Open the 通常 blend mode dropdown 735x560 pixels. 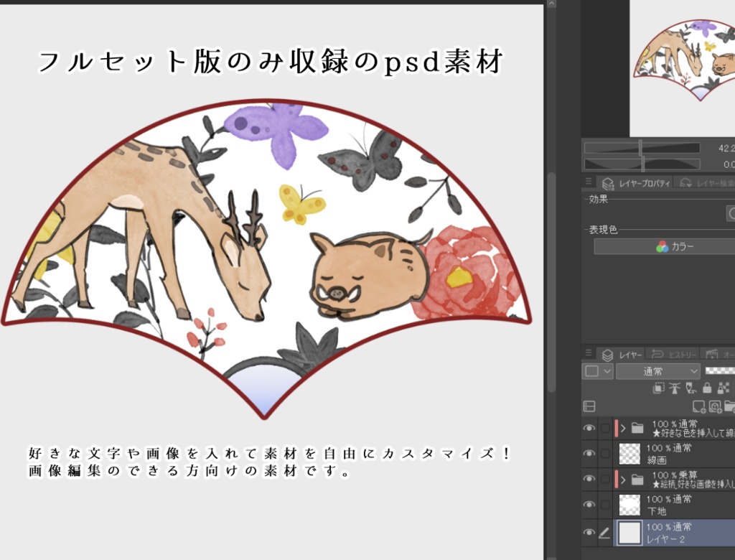pyautogui.click(x=658, y=371)
